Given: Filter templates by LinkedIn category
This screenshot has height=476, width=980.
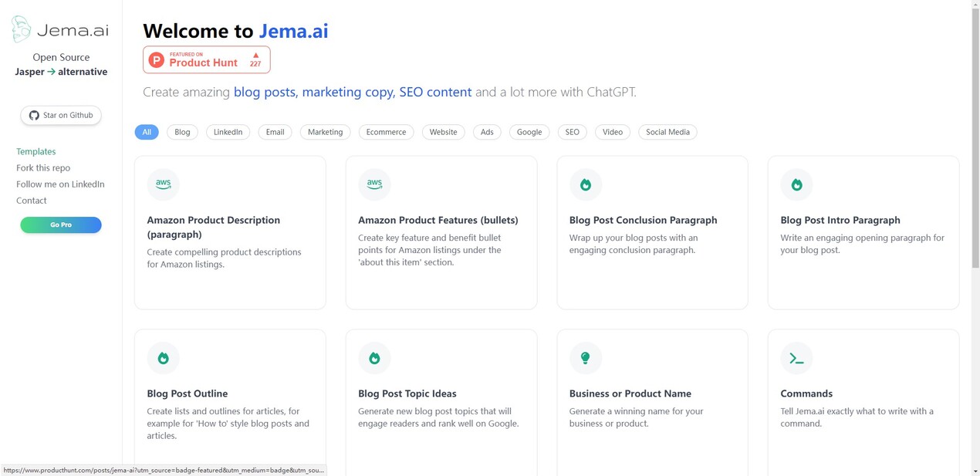Looking at the screenshot, I should (x=228, y=132).
